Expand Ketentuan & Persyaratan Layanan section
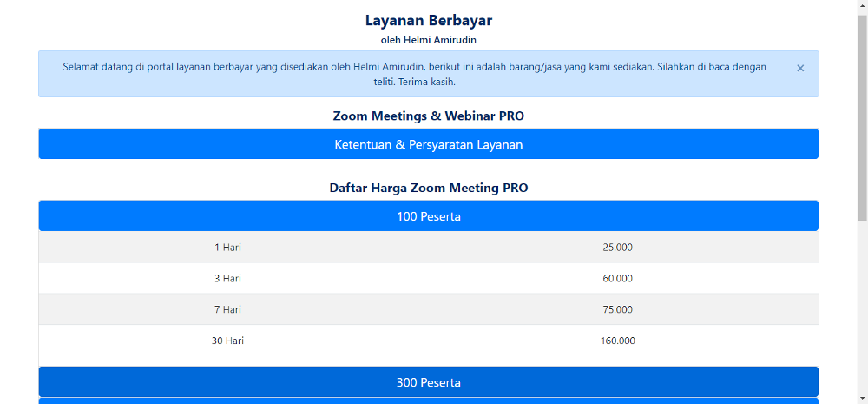868x404 pixels. (429, 144)
